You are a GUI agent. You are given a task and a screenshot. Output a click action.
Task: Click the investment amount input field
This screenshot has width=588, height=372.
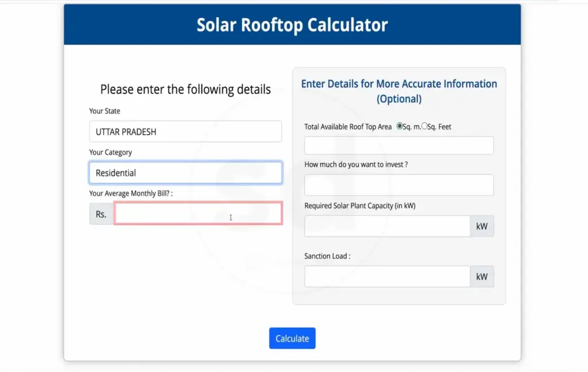pos(399,184)
